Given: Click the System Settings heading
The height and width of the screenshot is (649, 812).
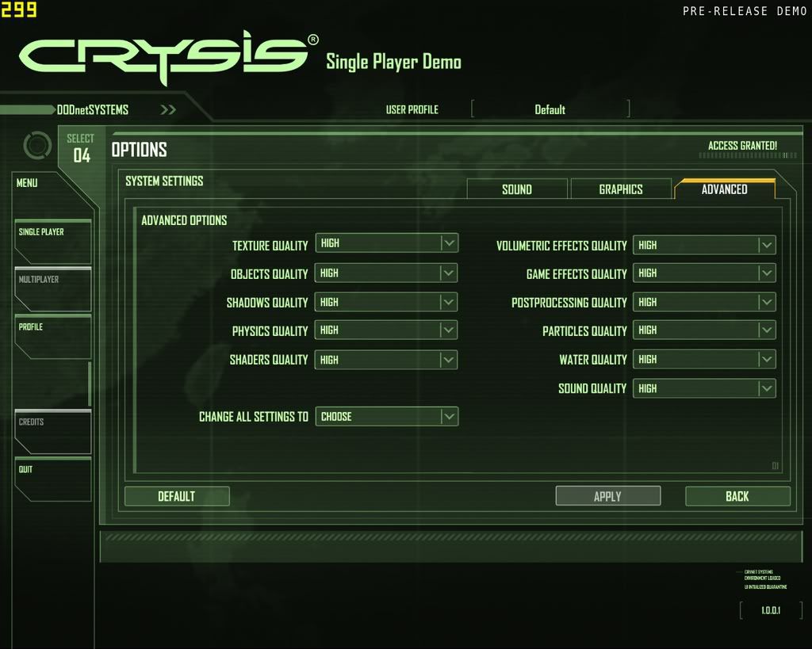Looking at the screenshot, I should point(164,181).
